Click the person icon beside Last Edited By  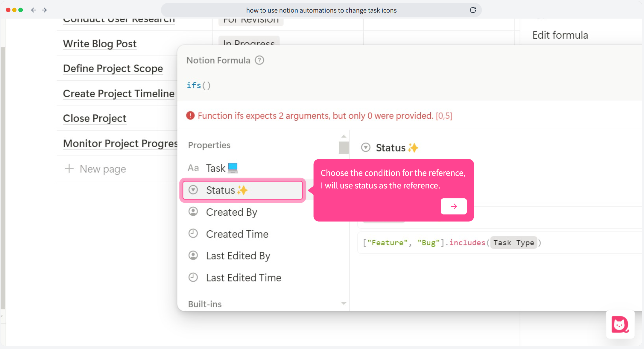click(193, 255)
